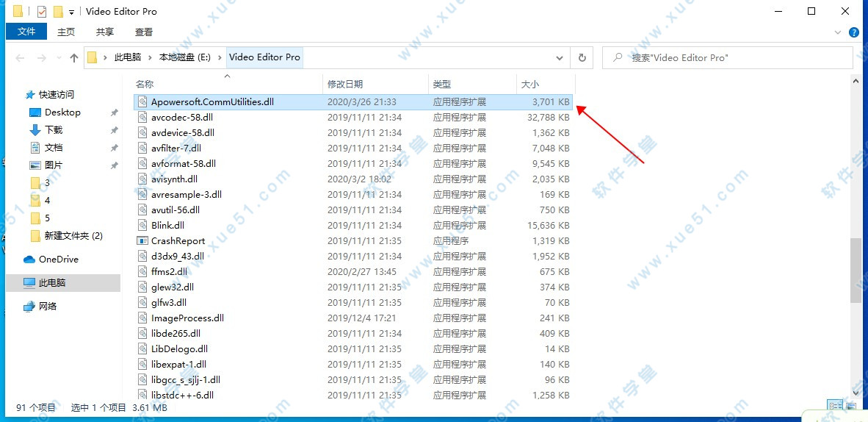Viewport: 868px width, 422px height.
Task: Open 图片 in the navigation pane
Action: 54,165
